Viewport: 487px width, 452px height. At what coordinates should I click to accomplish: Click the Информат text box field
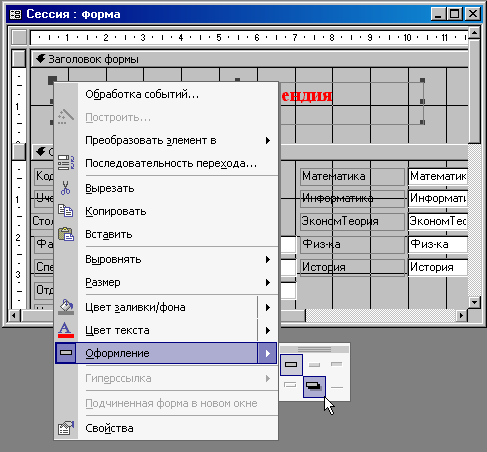pyautogui.click(x=438, y=198)
